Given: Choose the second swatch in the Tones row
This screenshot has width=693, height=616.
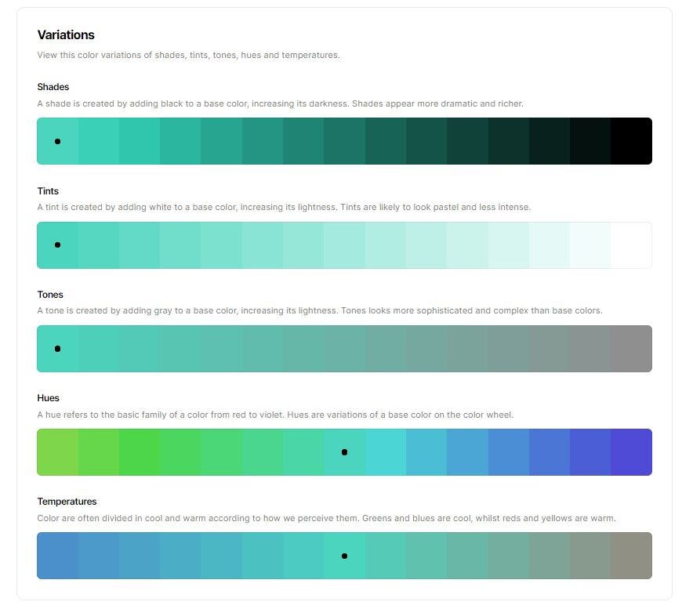Looking at the screenshot, I should pos(99,349).
